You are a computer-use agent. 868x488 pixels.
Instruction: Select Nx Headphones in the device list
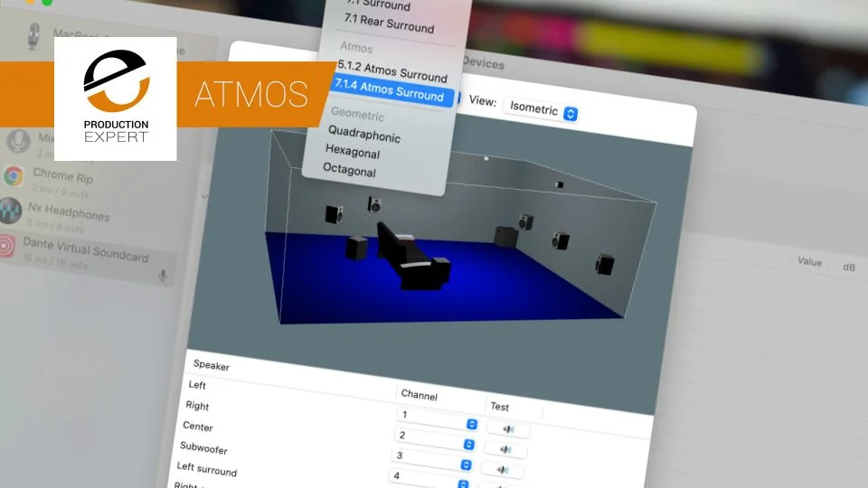pos(69,211)
